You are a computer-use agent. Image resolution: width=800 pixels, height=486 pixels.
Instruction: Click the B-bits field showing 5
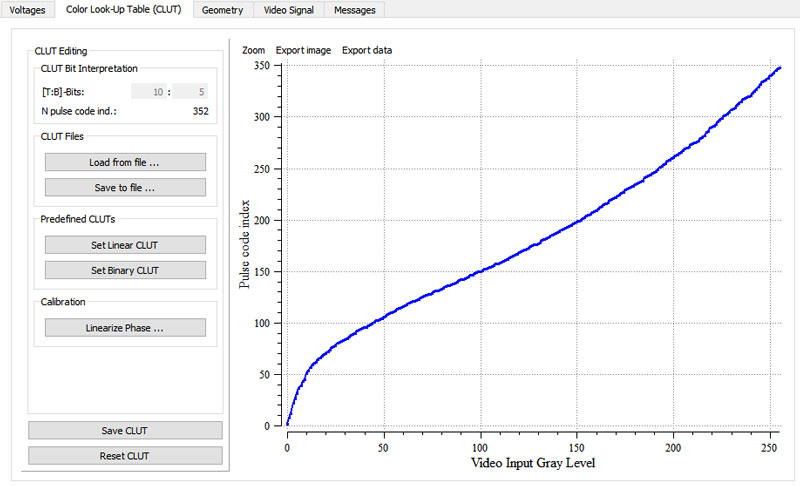pos(190,92)
